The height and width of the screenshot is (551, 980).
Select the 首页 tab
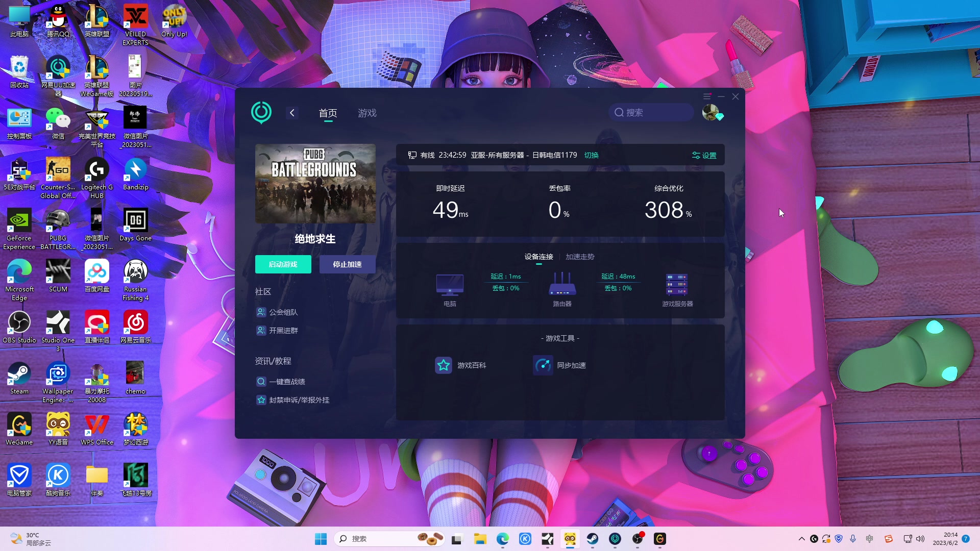pyautogui.click(x=328, y=113)
